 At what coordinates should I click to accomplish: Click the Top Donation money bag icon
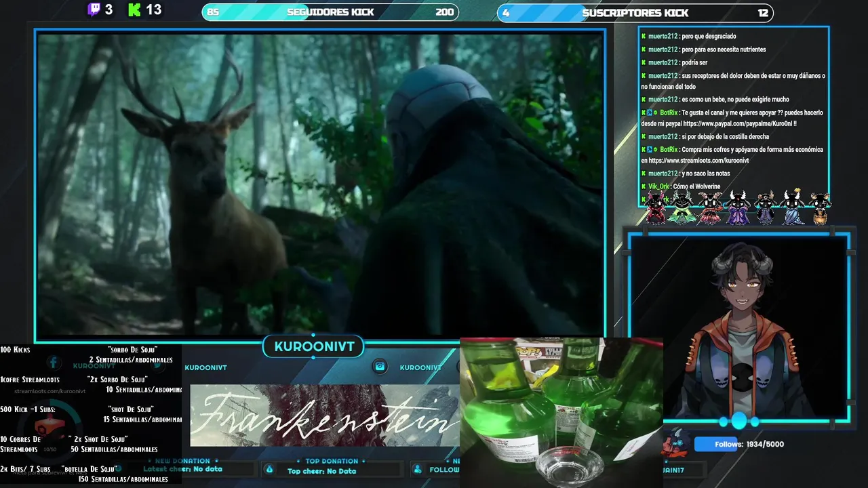tap(269, 469)
